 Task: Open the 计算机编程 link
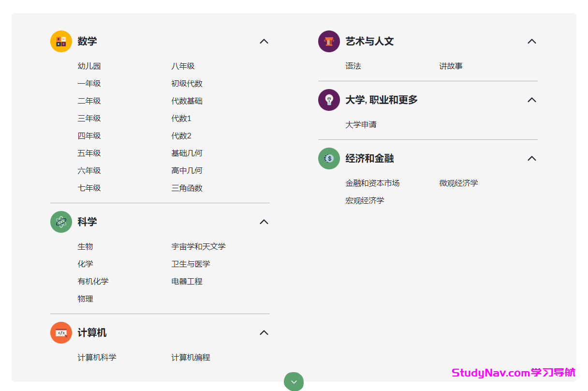click(x=191, y=357)
